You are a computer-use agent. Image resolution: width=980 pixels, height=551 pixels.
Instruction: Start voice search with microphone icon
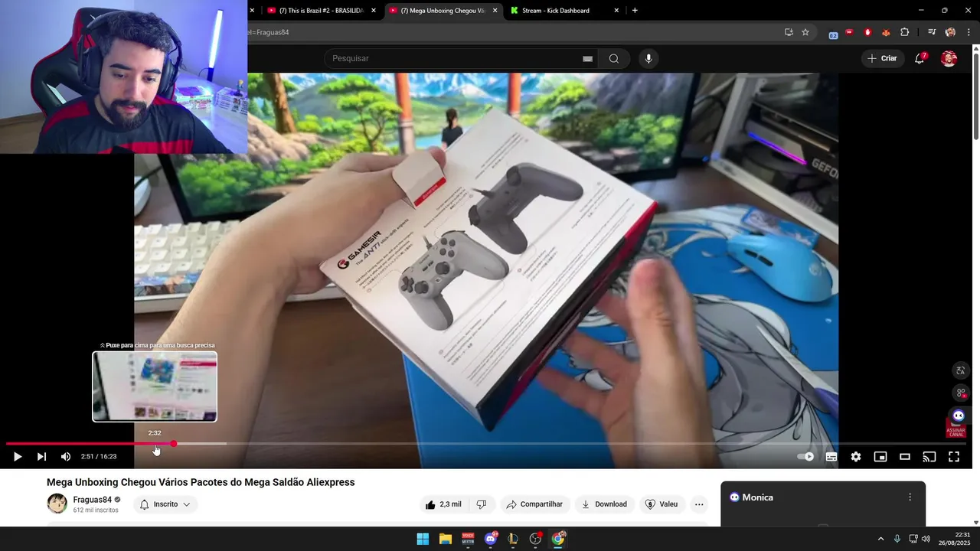tap(648, 59)
